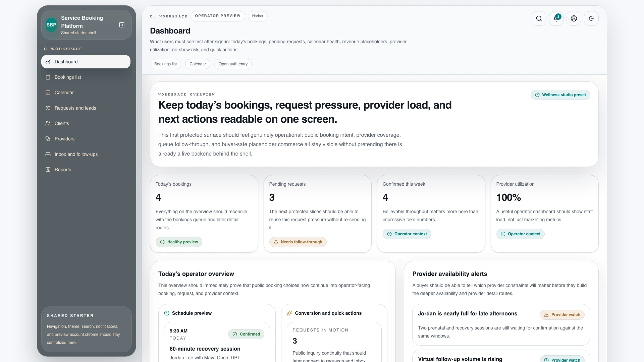The image size is (644, 362).
Task: Go to Bookings list in sidebar
Action: [86, 77]
